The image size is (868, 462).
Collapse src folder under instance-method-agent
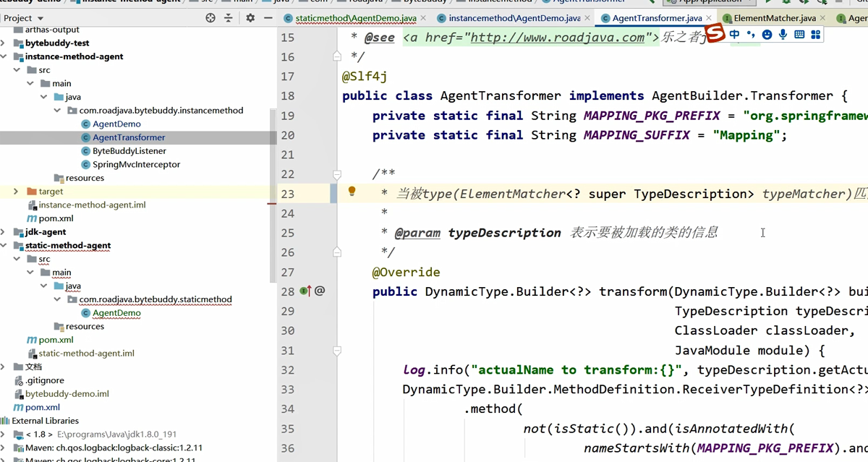17,70
